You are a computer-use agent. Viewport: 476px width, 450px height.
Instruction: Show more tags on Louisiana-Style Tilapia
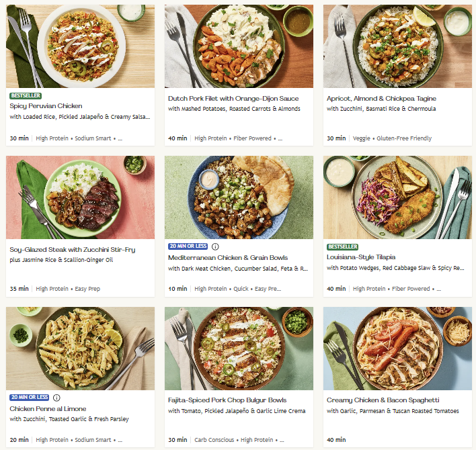click(438, 289)
